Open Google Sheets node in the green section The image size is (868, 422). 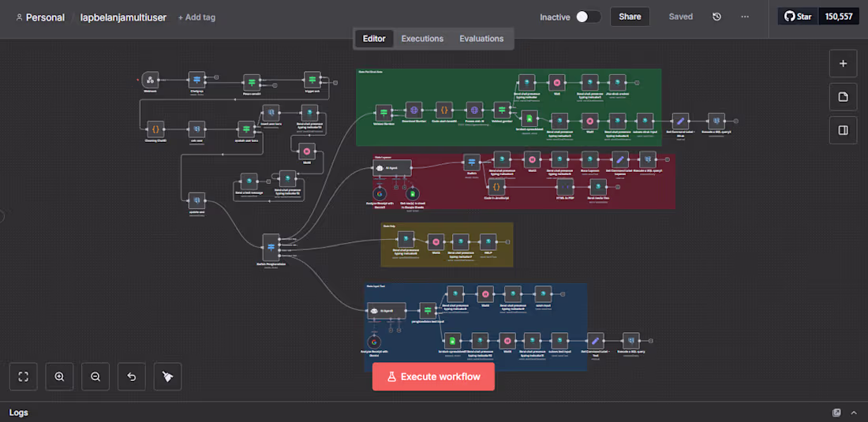click(529, 118)
